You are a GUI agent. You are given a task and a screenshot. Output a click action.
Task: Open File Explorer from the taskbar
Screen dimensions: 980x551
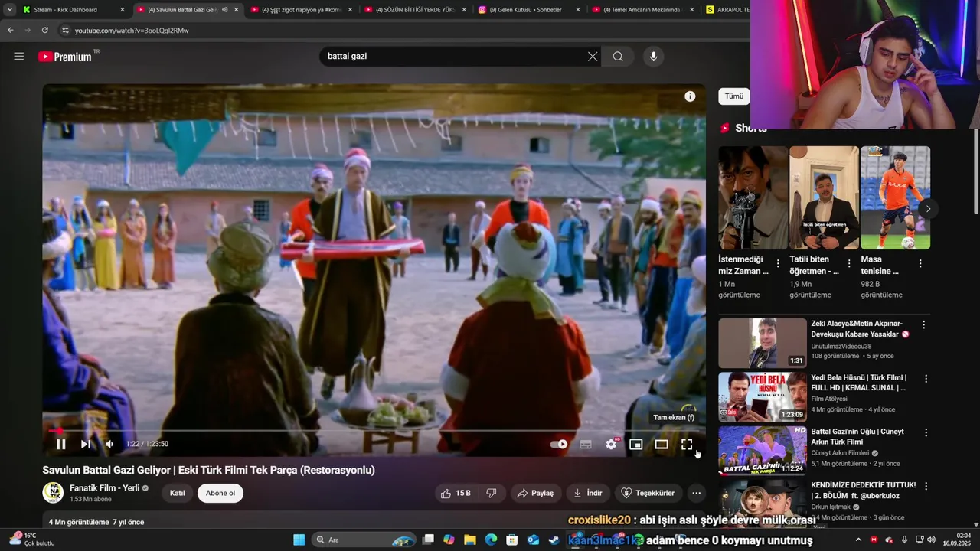pyautogui.click(x=470, y=540)
